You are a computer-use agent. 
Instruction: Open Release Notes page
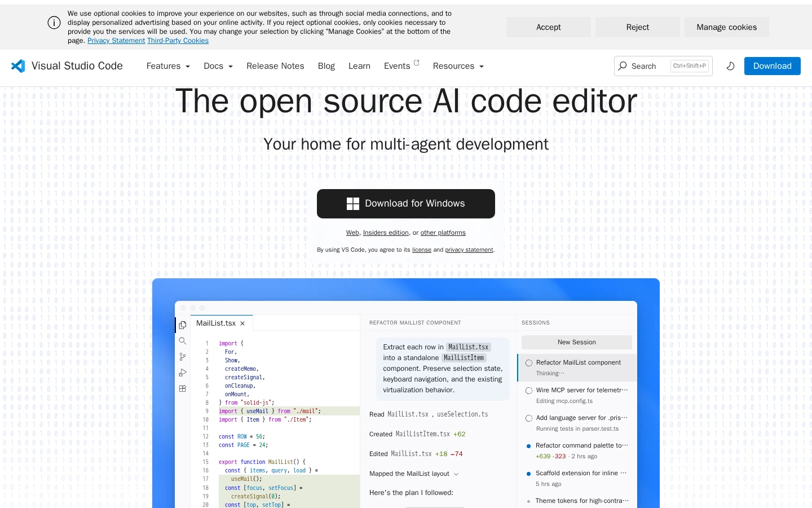click(275, 66)
